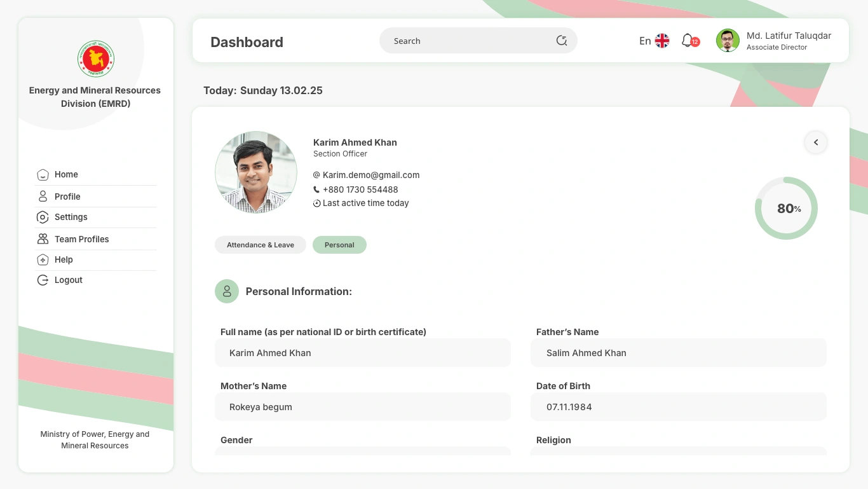
Task: Switch language via the UK flag icon
Action: tap(662, 41)
